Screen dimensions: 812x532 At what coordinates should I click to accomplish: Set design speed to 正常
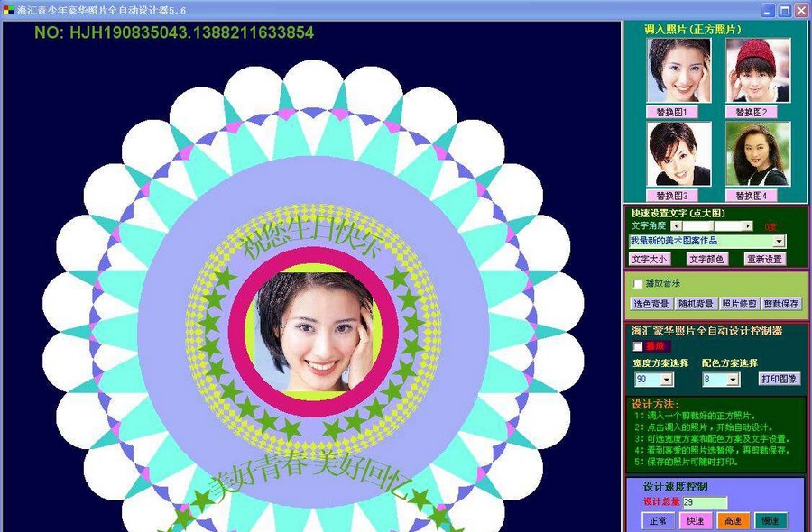pos(658,521)
